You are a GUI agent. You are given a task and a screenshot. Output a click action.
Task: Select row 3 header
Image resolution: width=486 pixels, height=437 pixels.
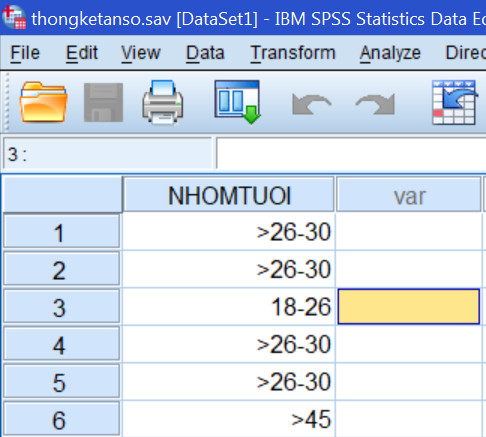coord(61,306)
